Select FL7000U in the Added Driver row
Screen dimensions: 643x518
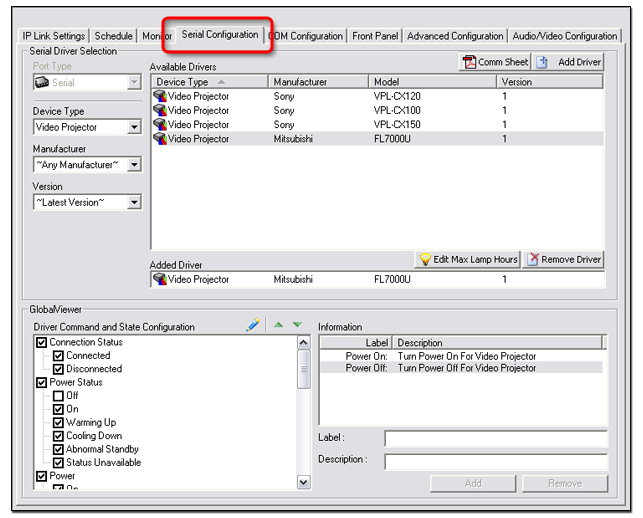coord(392,279)
